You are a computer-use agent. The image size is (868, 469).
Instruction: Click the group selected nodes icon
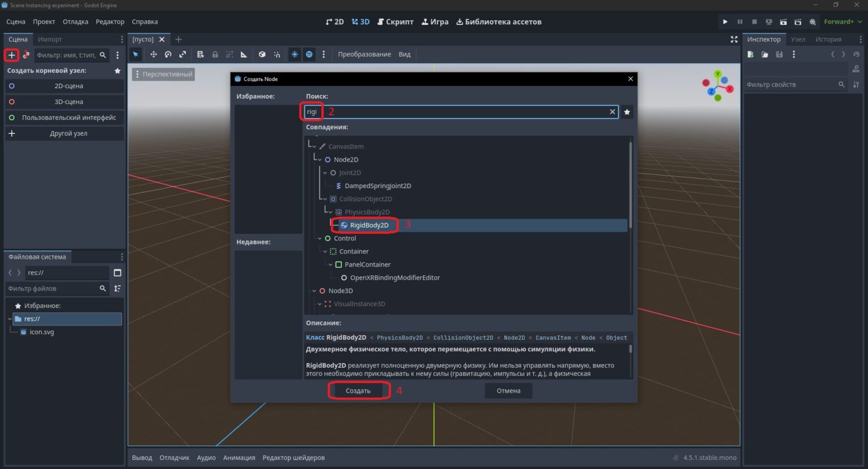click(229, 54)
